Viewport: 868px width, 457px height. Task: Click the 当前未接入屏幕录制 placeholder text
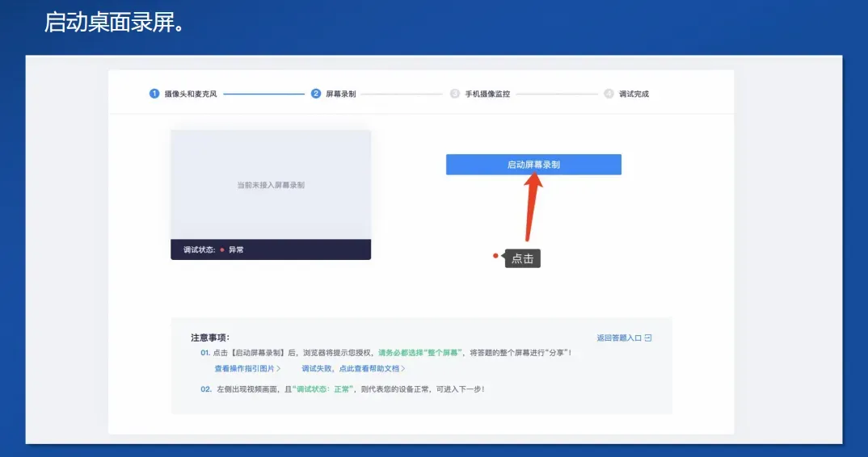[271, 185]
